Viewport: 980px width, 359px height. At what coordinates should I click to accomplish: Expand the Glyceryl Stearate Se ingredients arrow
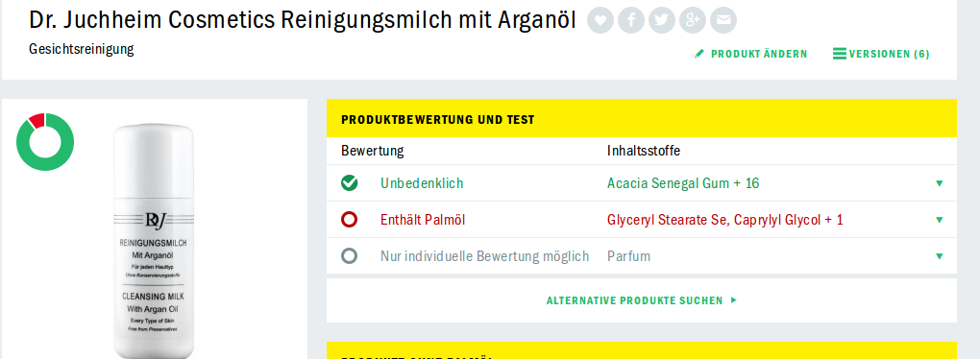(939, 220)
